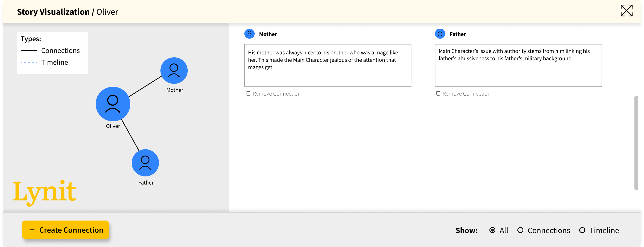This screenshot has width=644, height=247.
Task: Edit the Mother description text box
Action: (328, 65)
